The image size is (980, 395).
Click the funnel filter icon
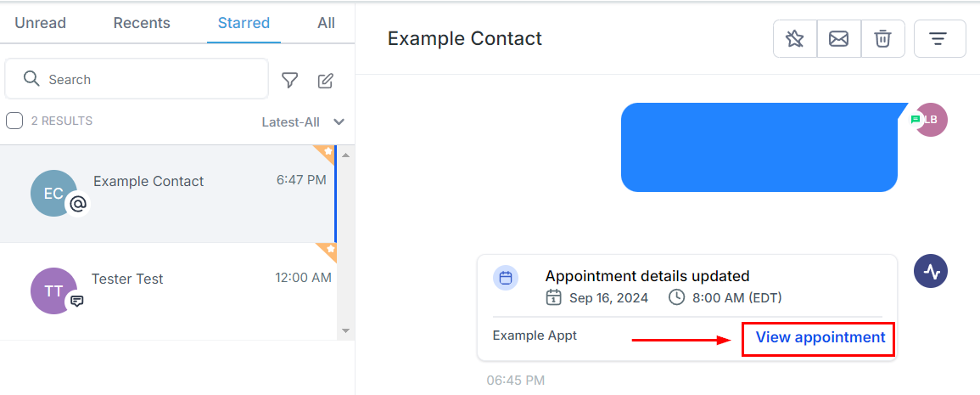[290, 81]
